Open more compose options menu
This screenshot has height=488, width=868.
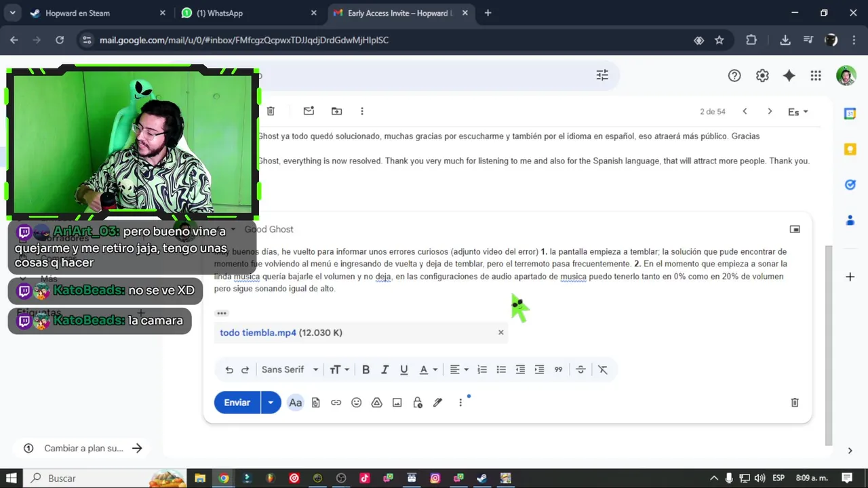point(460,403)
